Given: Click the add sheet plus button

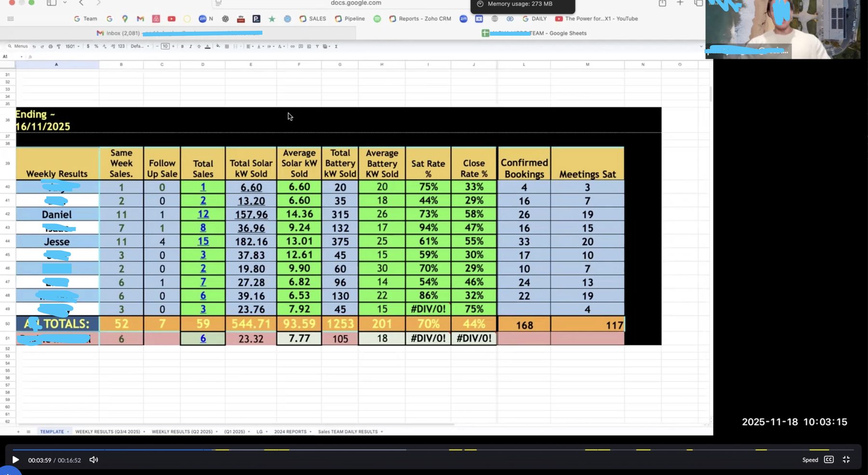Looking at the screenshot, I should point(18,432).
